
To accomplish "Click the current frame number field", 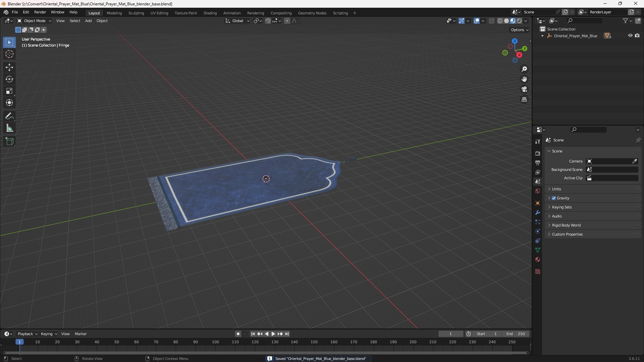I will [x=450, y=334].
